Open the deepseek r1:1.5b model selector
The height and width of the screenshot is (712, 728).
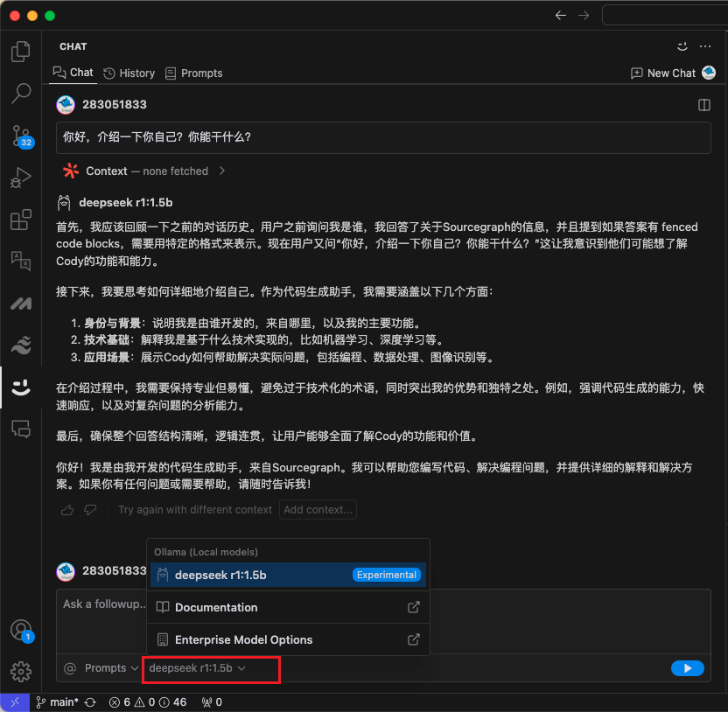click(x=198, y=668)
